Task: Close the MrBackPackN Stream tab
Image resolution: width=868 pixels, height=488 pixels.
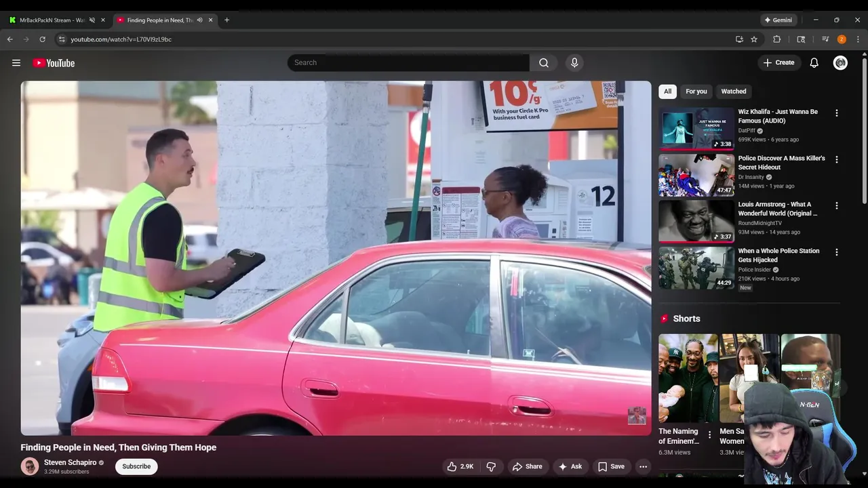Action: pyautogui.click(x=103, y=20)
